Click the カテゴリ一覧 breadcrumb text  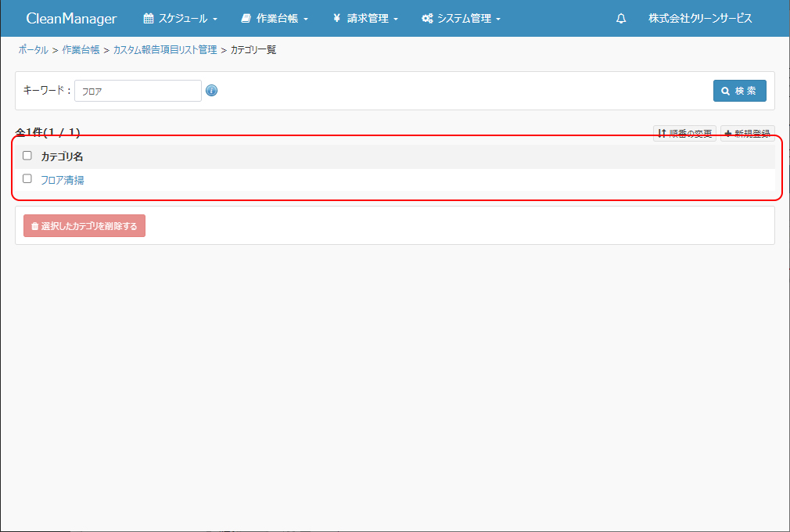tap(253, 50)
